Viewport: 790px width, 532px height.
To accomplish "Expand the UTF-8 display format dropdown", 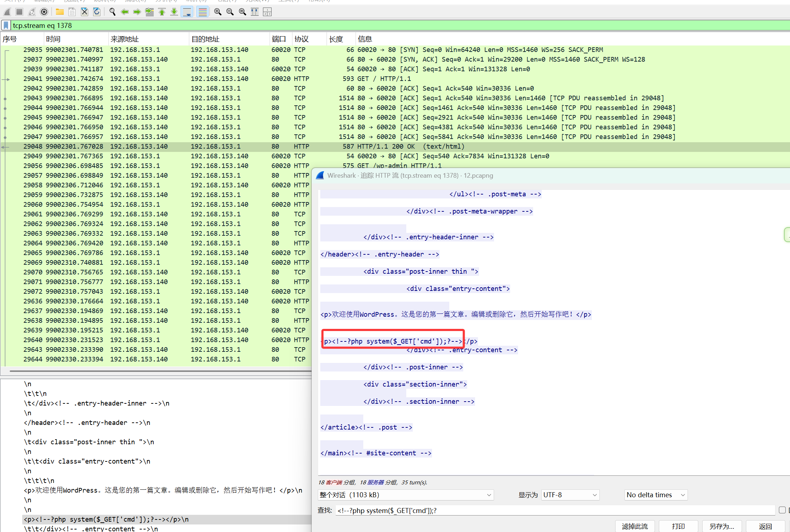I will click(x=570, y=495).
